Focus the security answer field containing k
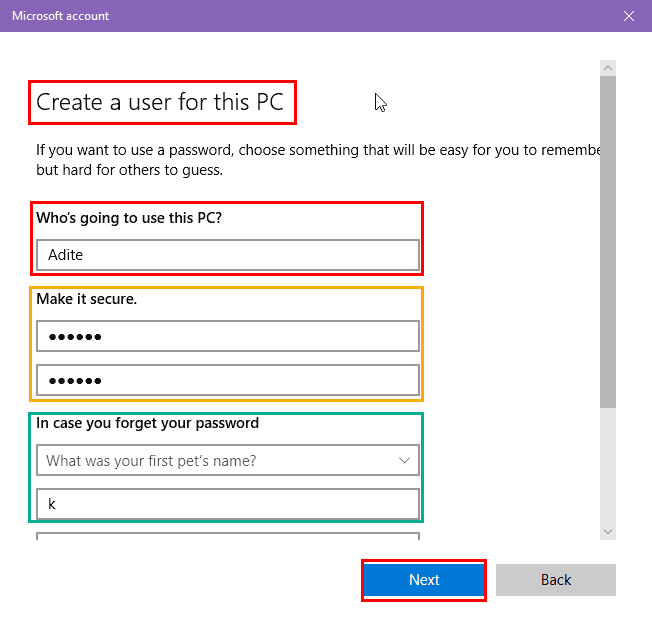 pos(228,504)
